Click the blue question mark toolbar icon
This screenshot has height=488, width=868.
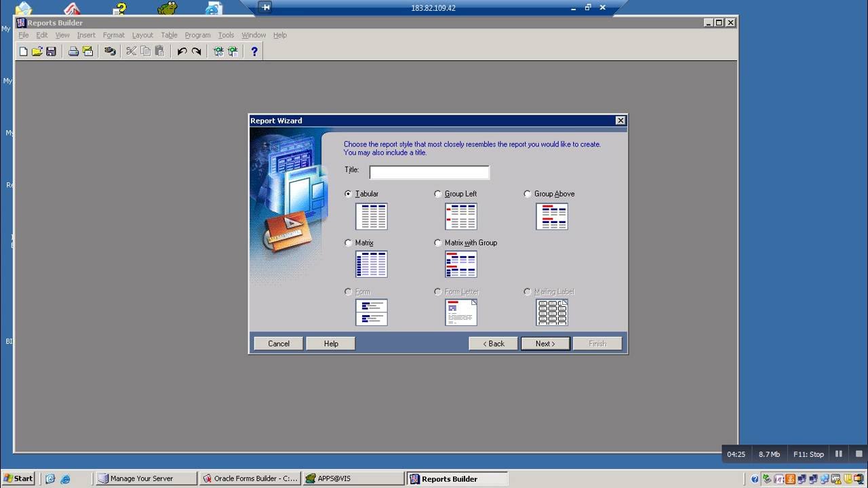[x=254, y=52]
